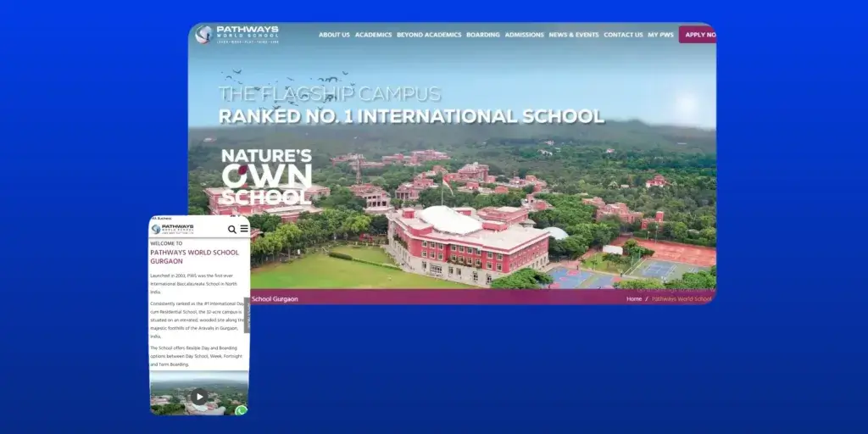Viewport: 868px width, 434px height.
Task: Open the mobile search magnifier icon
Action: (232, 229)
